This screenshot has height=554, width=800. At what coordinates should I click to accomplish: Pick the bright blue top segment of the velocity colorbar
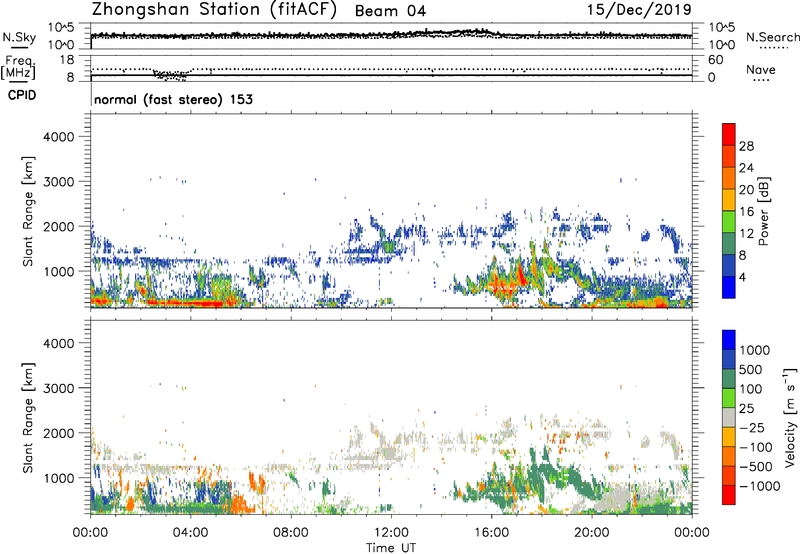pos(729,339)
